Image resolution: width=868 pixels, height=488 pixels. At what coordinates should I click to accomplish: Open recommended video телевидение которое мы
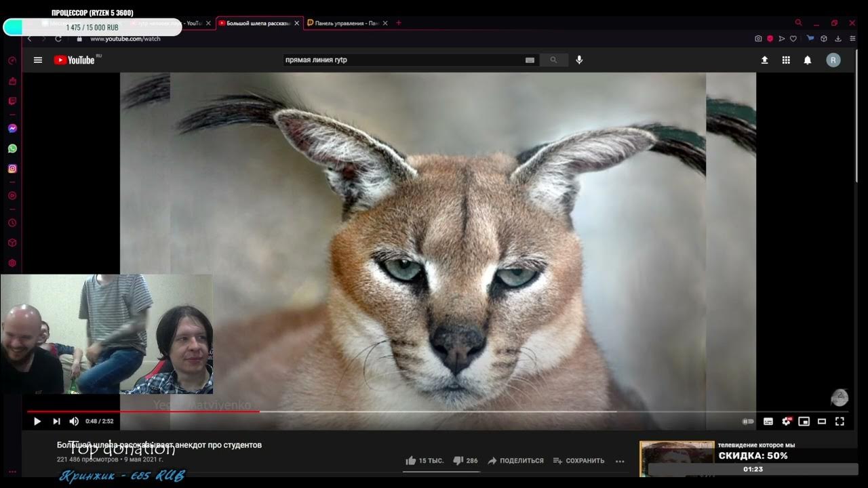pos(756,445)
